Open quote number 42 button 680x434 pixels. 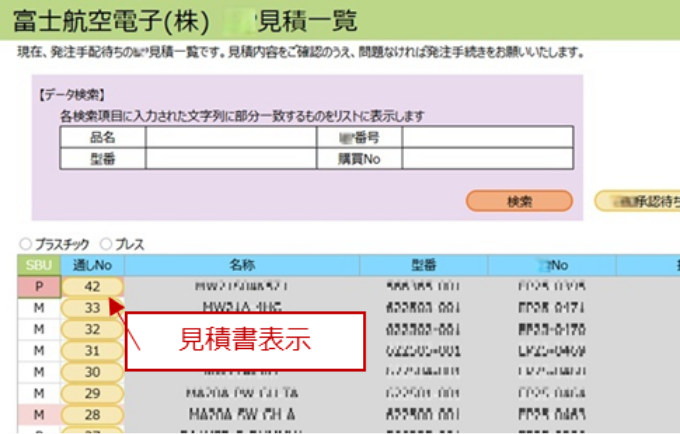[92, 287]
